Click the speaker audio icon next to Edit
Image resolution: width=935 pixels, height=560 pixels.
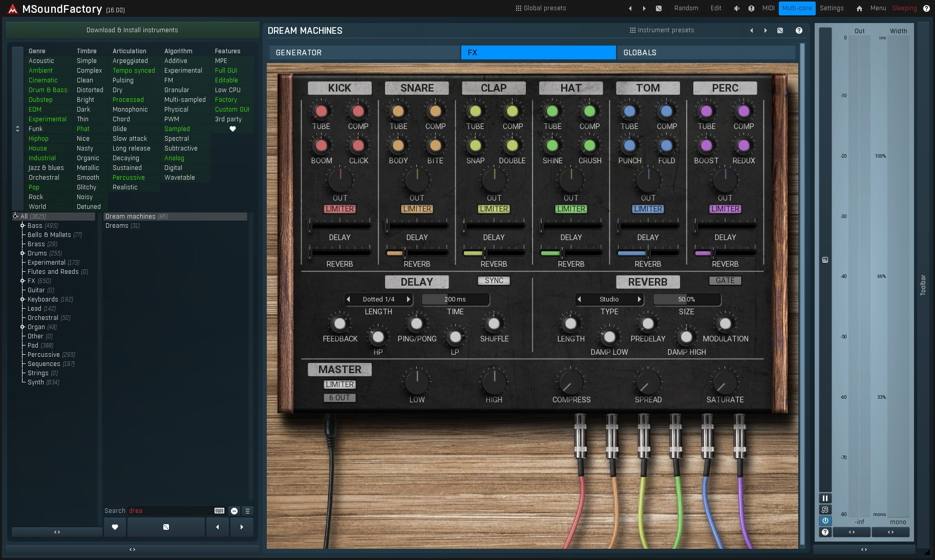[x=736, y=8]
